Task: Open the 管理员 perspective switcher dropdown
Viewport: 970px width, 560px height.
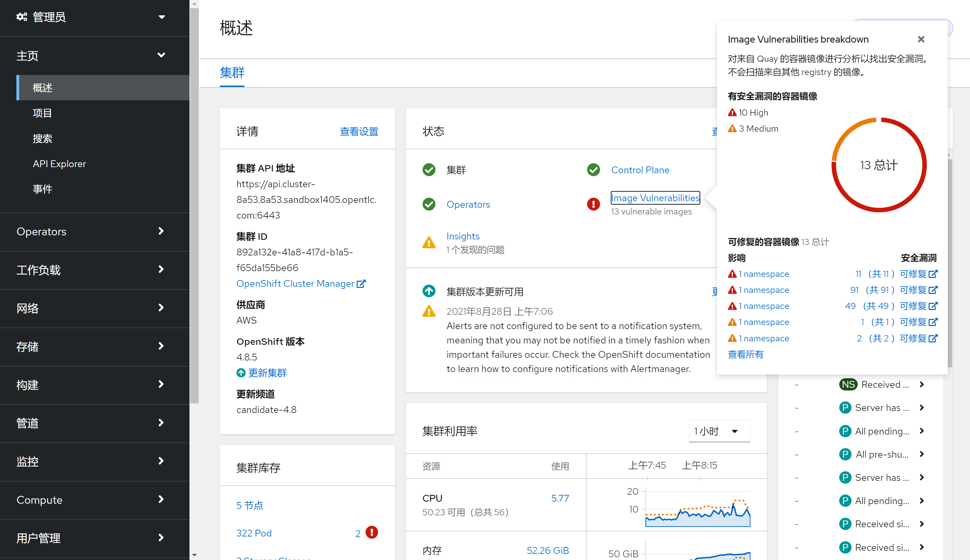Action: 162,17
